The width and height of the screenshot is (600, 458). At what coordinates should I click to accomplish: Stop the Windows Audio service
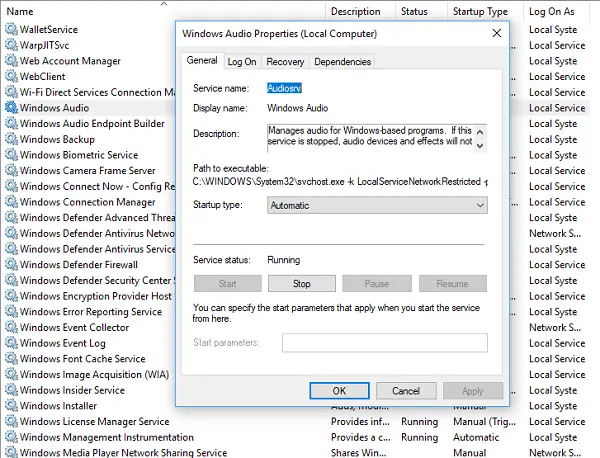pyautogui.click(x=302, y=284)
